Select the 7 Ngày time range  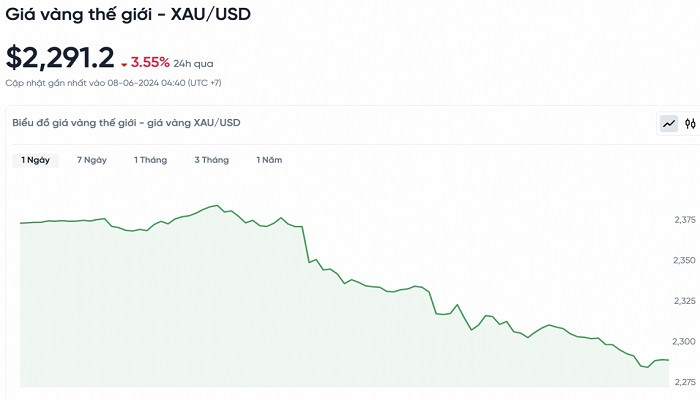91,160
